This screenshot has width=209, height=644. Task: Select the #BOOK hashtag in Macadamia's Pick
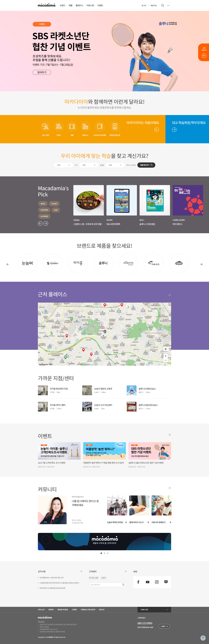coord(43,204)
